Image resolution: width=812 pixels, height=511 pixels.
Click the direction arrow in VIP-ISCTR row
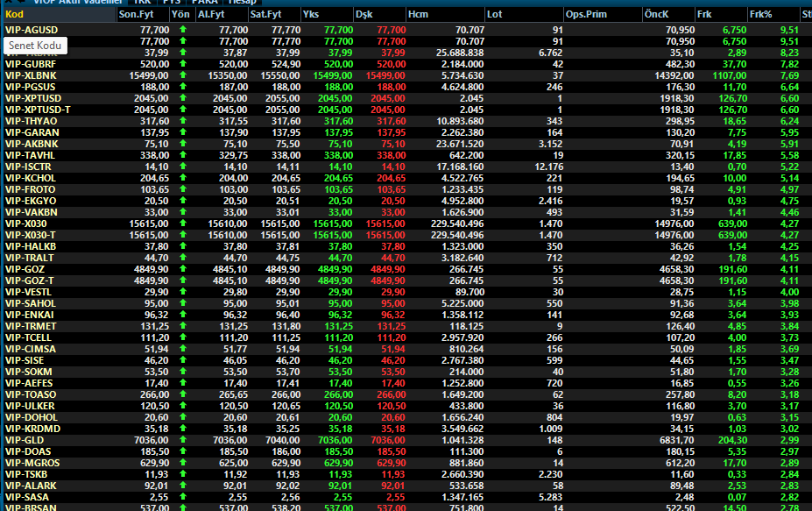183,167
